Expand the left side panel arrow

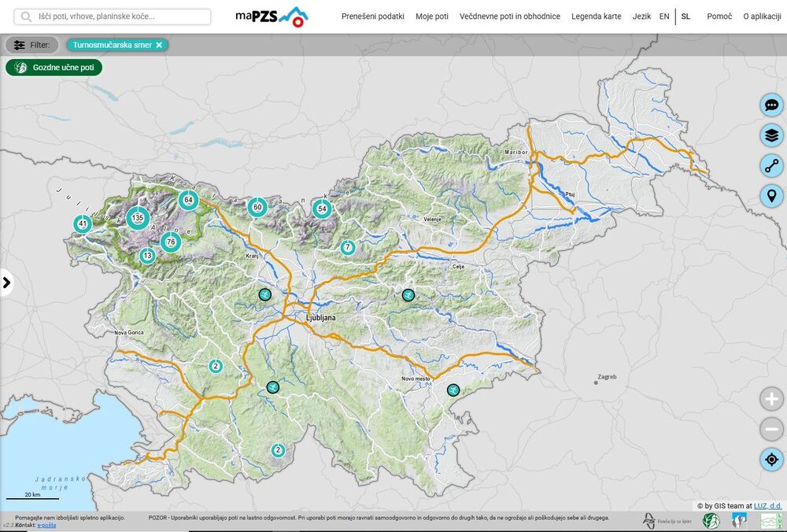coord(7,283)
